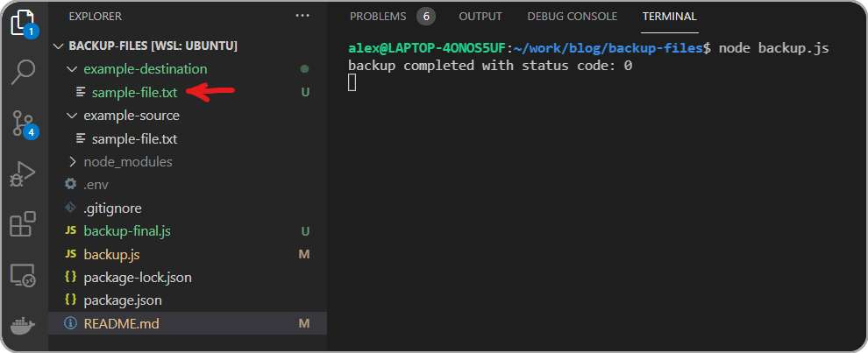Open the Docker view icon
The height and width of the screenshot is (353, 868).
coord(24,325)
